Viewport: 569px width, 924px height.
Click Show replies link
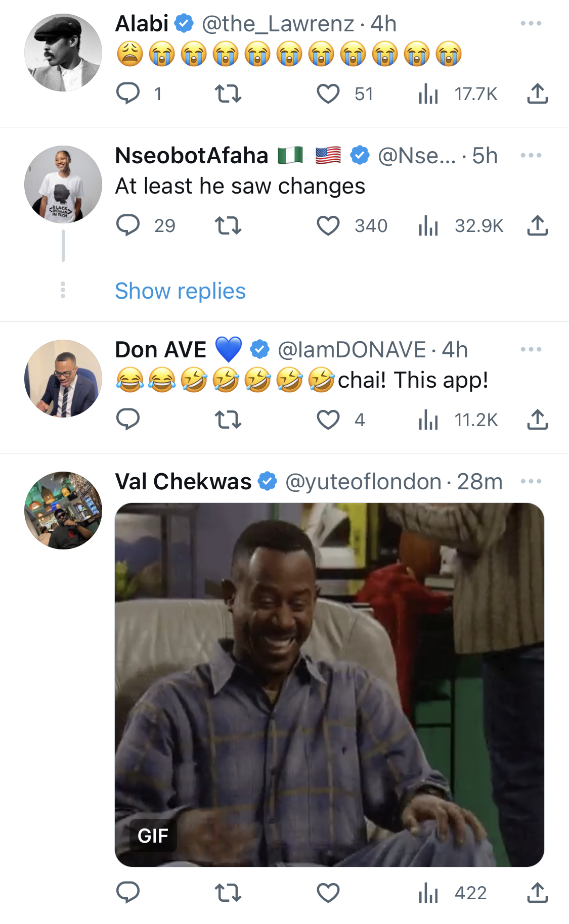(181, 291)
